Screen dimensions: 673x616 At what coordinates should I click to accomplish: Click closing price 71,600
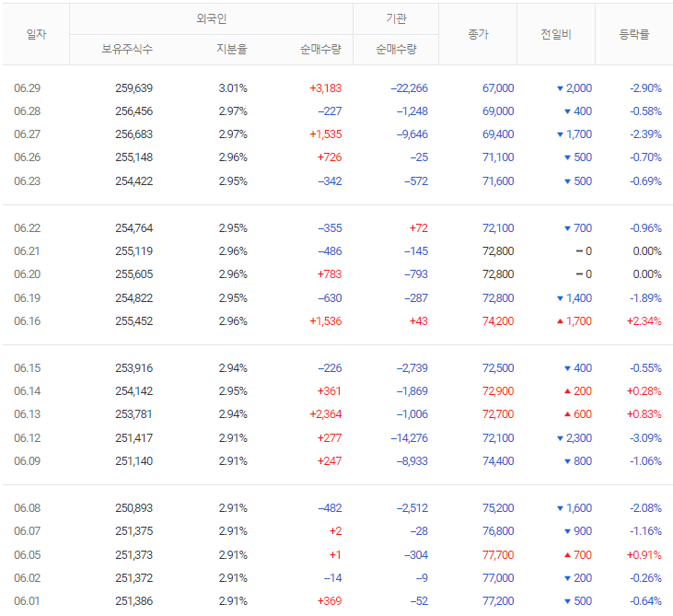pos(498,181)
